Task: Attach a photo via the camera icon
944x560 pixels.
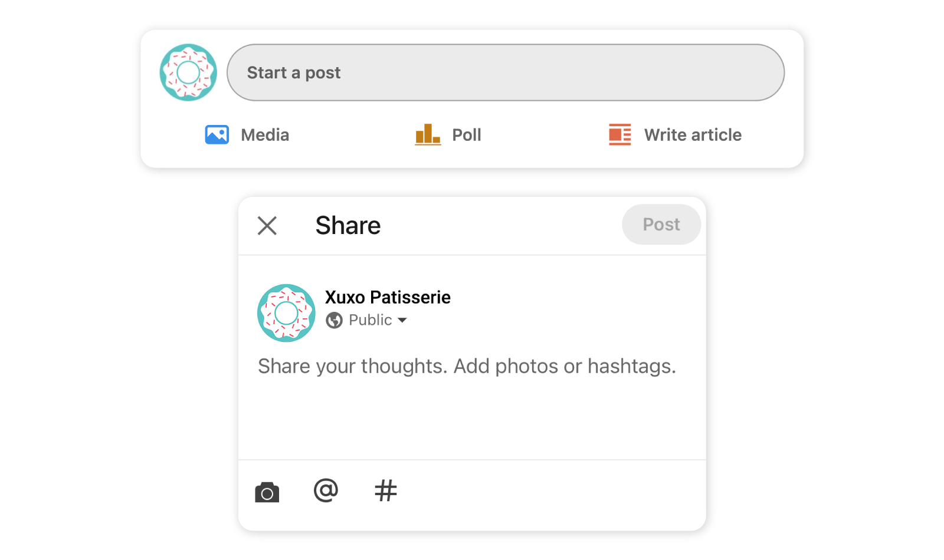Action: [x=267, y=491]
